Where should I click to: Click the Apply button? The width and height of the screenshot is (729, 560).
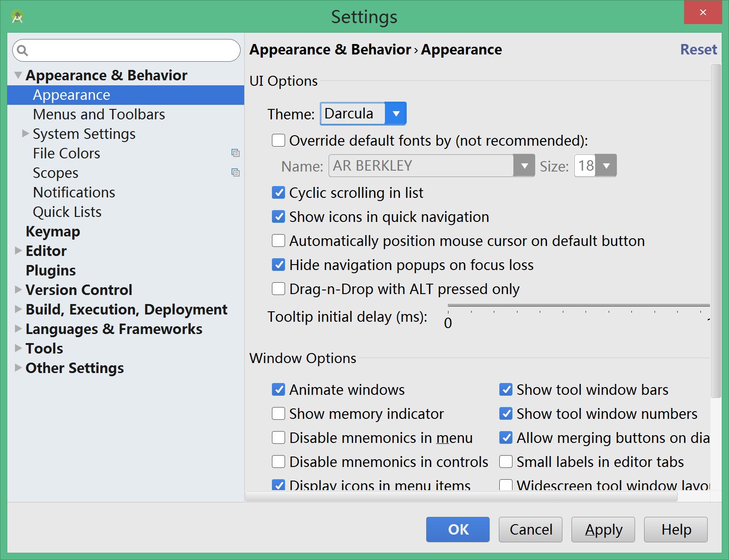pyautogui.click(x=603, y=530)
